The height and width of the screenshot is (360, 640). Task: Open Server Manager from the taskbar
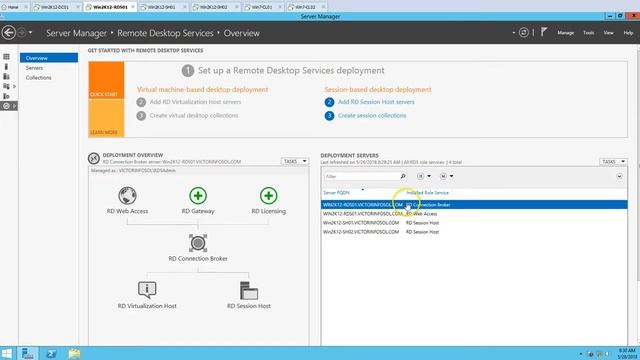tap(28, 353)
